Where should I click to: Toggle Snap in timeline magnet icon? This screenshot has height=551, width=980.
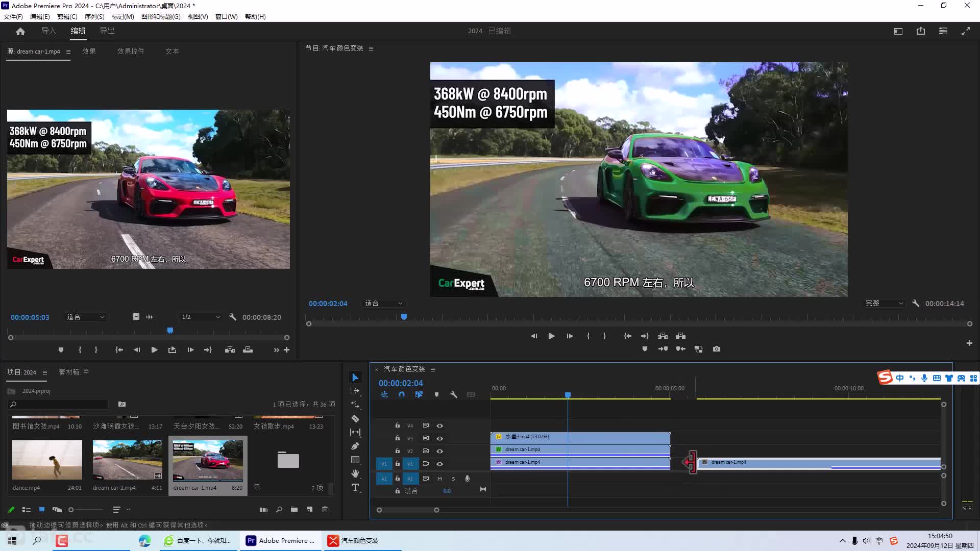click(402, 394)
